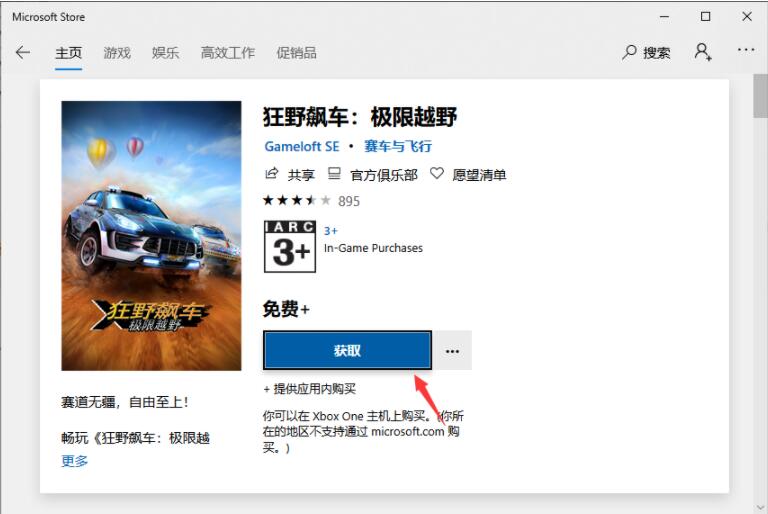Click the 官方俱乐部 icon
This screenshot has height=514, width=768.
[334, 173]
